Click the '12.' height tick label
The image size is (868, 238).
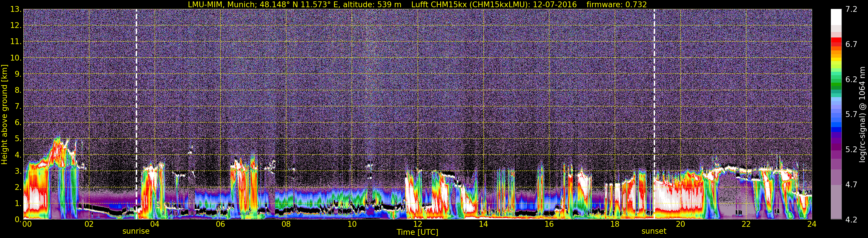16,25
